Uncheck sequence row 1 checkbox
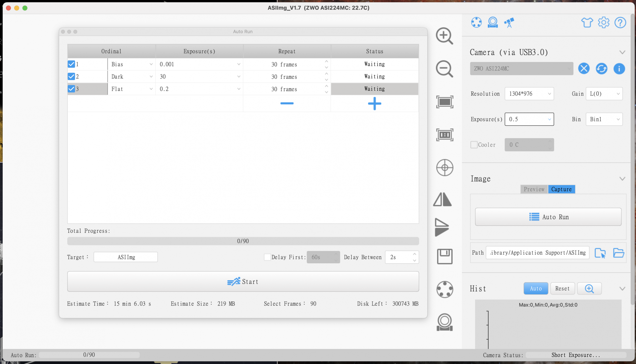This screenshot has height=364, width=636. 71,64
